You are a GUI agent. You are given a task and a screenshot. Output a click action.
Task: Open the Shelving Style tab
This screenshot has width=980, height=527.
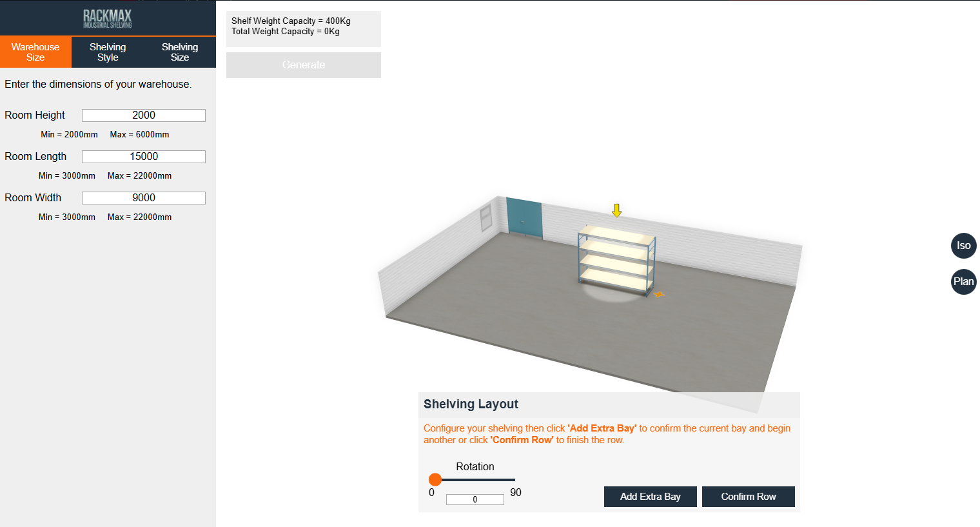[x=107, y=52]
